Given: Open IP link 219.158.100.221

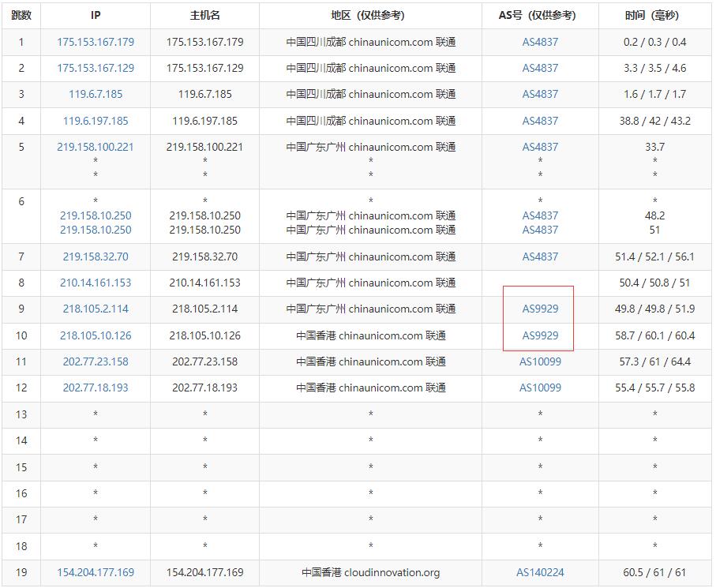Looking at the screenshot, I should click(x=96, y=147).
